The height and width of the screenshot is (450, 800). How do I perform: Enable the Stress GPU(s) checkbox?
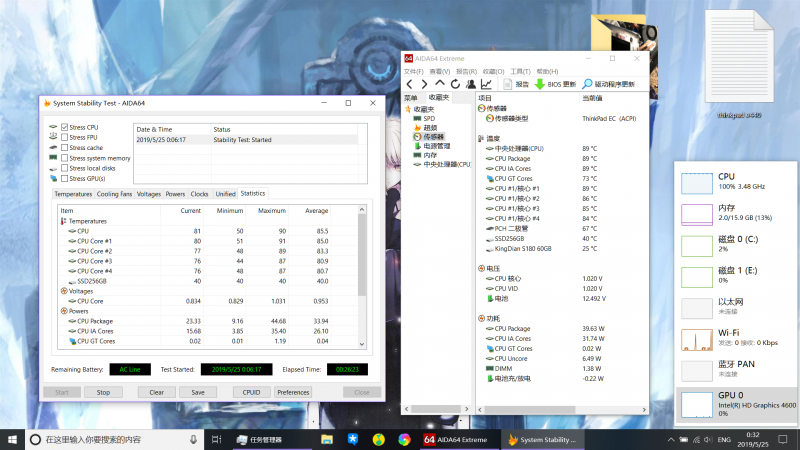pyautogui.click(x=65, y=179)
